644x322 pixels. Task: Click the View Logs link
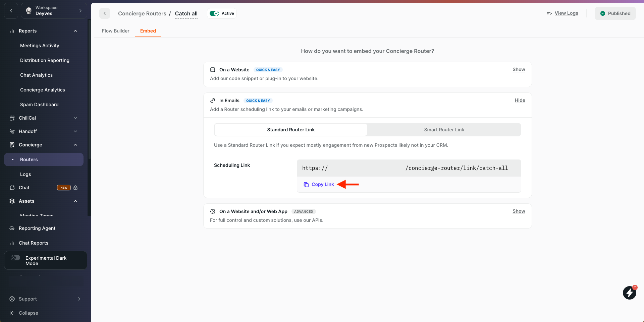point(566,13)
